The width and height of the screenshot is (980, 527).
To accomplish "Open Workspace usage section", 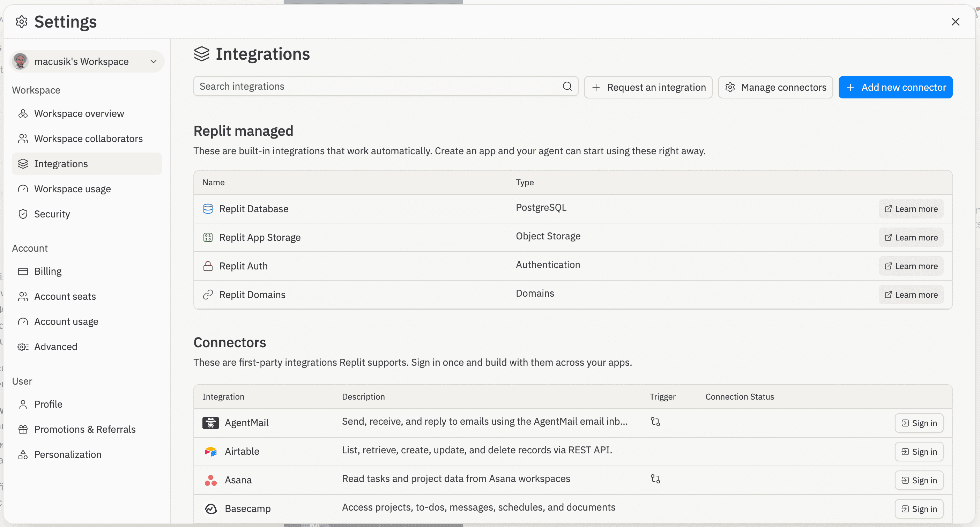I will pyautogui.click(x=87, y=189).
